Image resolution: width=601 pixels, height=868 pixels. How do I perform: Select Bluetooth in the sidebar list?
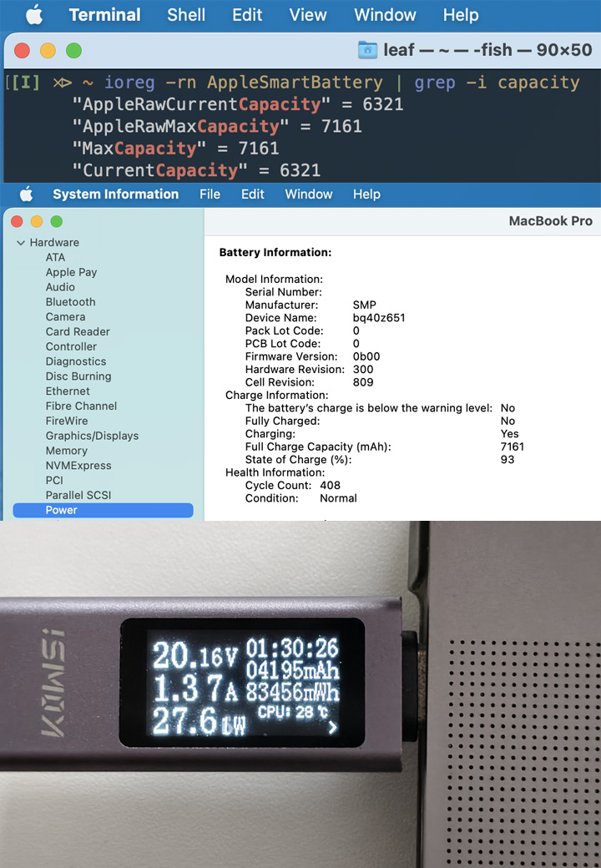click(70, 302)
